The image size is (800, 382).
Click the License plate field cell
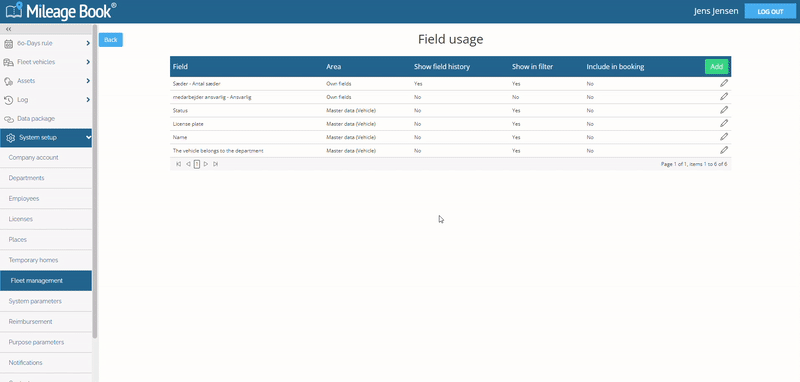point(188,124)
